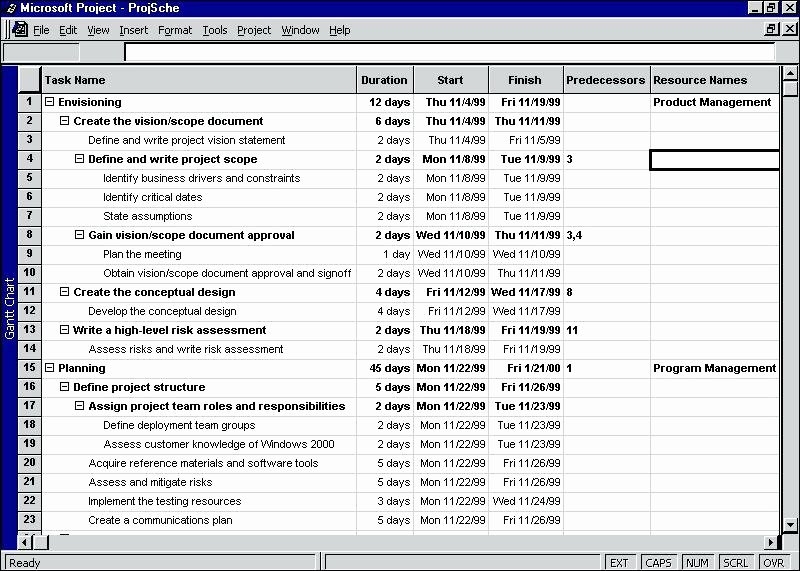800x571 pixels.
Task: Click the Select All corner box of table
Action: pos(30,80)
